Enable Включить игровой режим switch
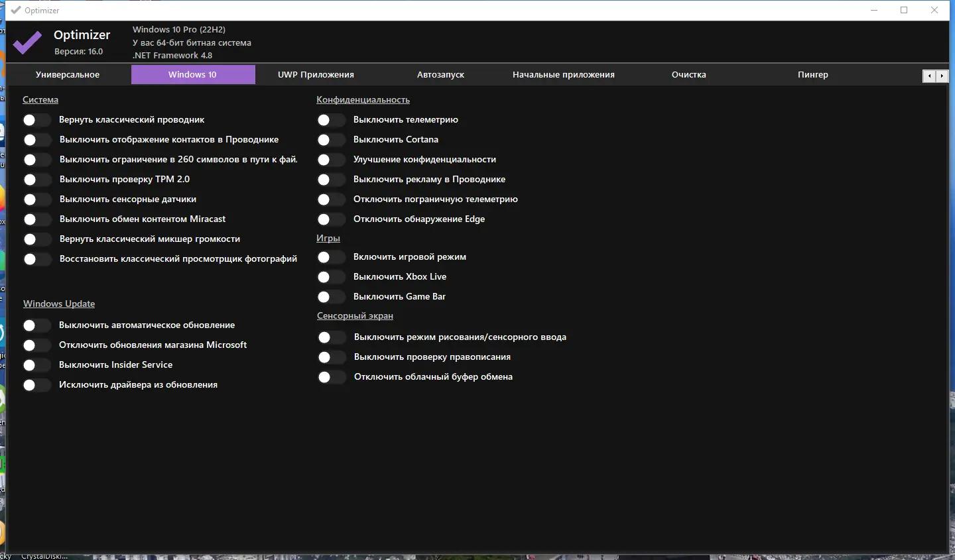This screenshot has width=955, height=560. 331,257
